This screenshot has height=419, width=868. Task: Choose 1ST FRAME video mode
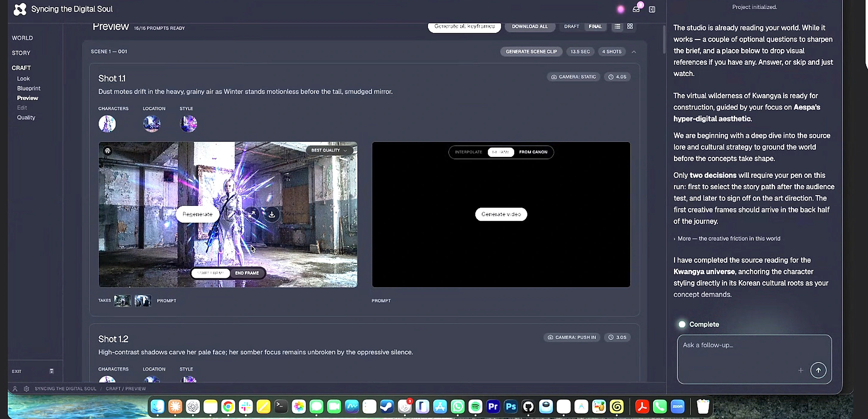coord(501,152)
